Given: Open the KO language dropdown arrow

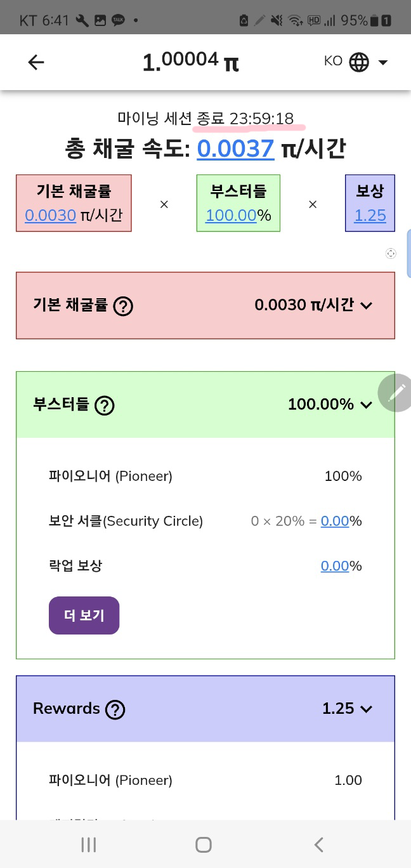Looking at the screenshot, I should [x=383, y=62].
